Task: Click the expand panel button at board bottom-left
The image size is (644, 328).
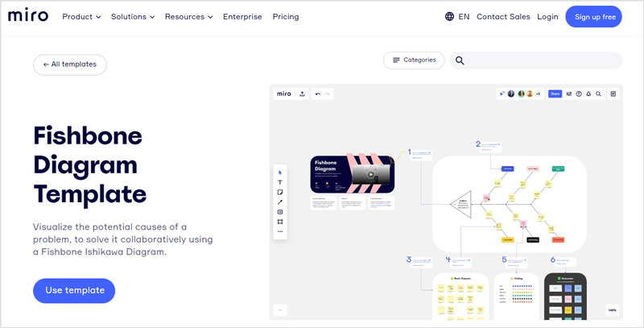Action: pos(280,310)
